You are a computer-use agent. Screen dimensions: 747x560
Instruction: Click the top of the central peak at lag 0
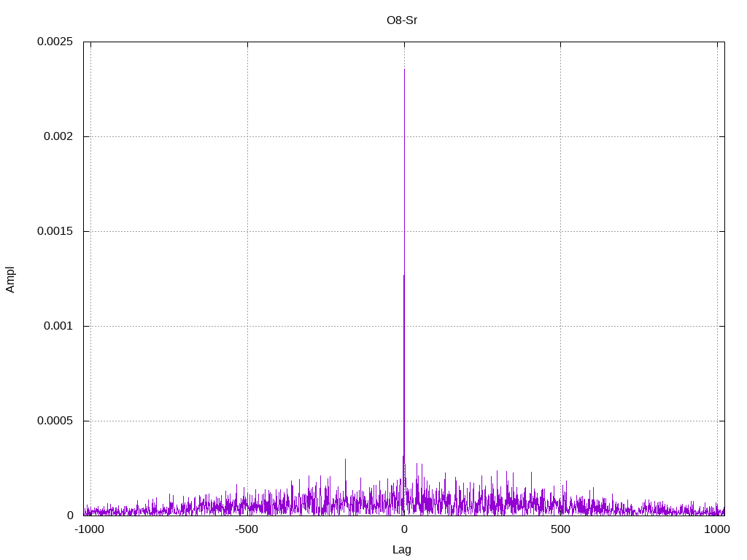tap(404, 69)
